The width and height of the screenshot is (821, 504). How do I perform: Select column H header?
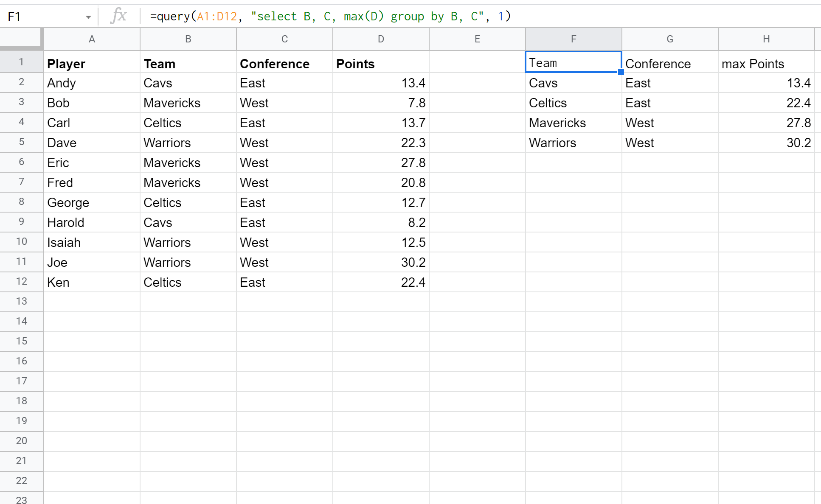(x=766, y=39)
